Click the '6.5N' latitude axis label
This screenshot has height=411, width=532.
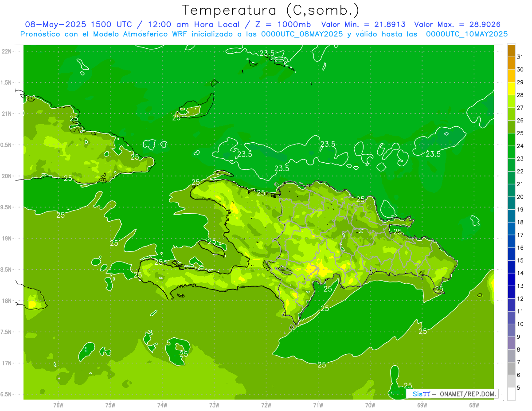coord(7,394)
